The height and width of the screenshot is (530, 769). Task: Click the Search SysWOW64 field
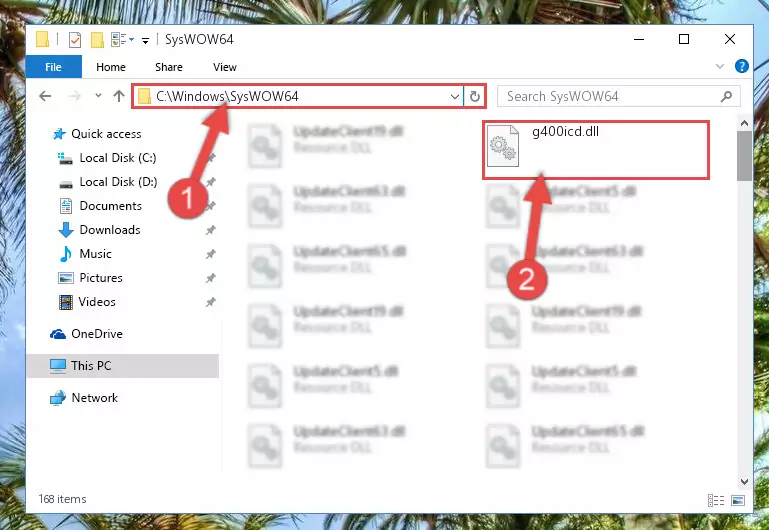[x=619, y=96]
